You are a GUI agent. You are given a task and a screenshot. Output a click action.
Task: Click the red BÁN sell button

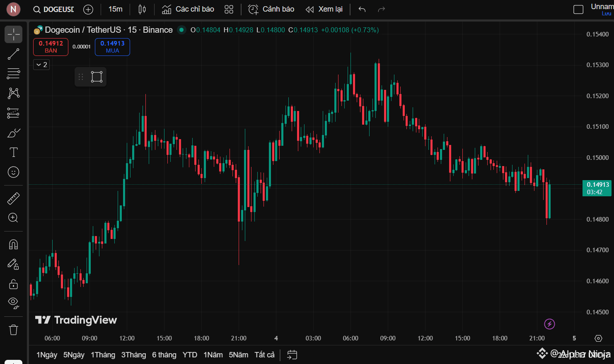51,47
